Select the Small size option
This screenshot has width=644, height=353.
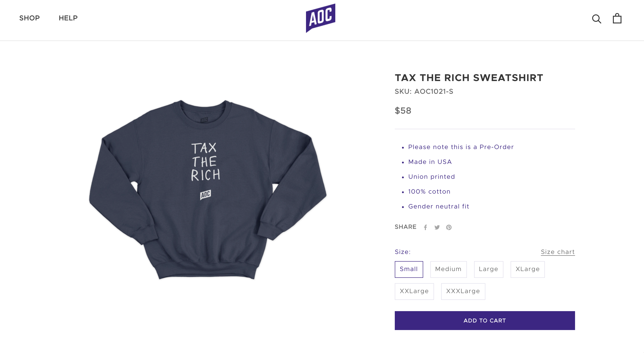(x=409, y=269)
